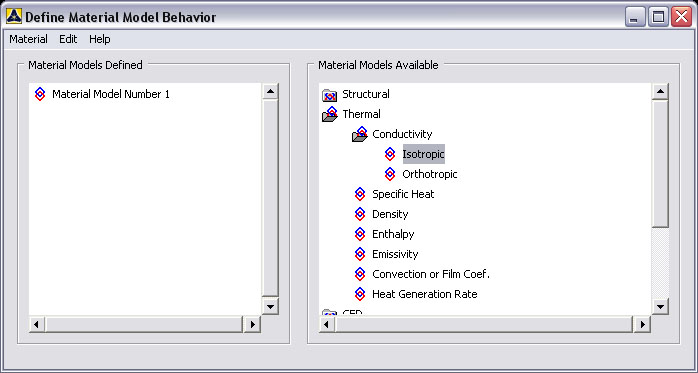This screenshot has width=698, height=373.
Task: Select the Heat Generation Rate property
Action: tap(425, 294)
